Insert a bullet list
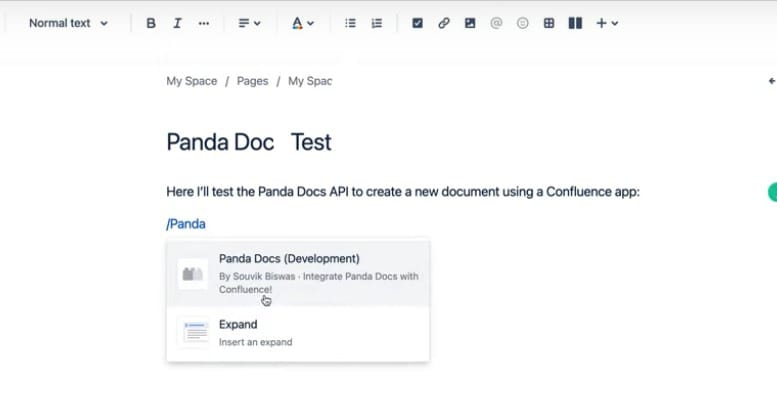This screenshot has width=777, height=400. (x=350, y=23)
